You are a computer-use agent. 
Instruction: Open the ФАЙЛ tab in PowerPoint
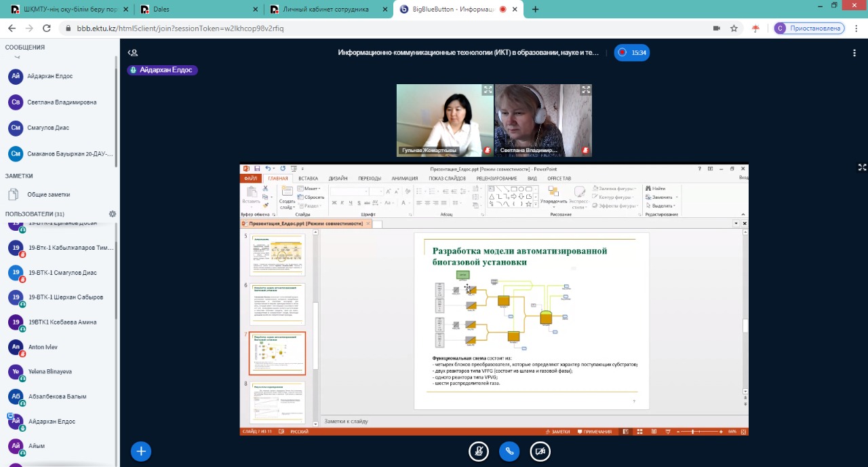pos(251,179)
